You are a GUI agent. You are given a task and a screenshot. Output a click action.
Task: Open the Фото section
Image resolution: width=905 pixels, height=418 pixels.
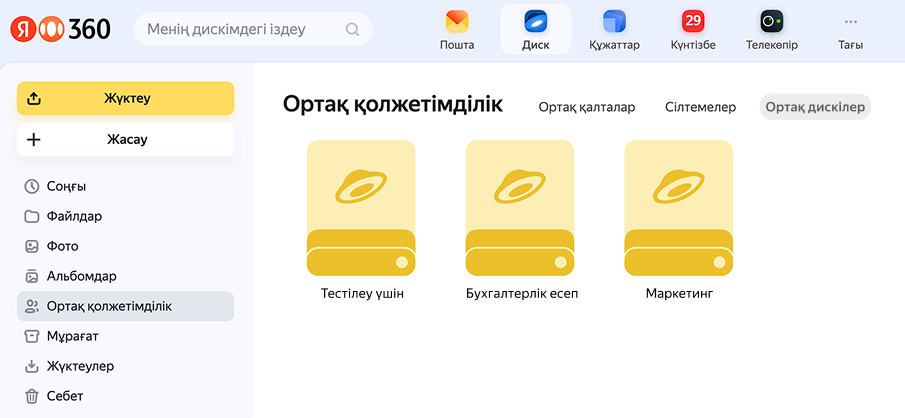pos(62,246)
